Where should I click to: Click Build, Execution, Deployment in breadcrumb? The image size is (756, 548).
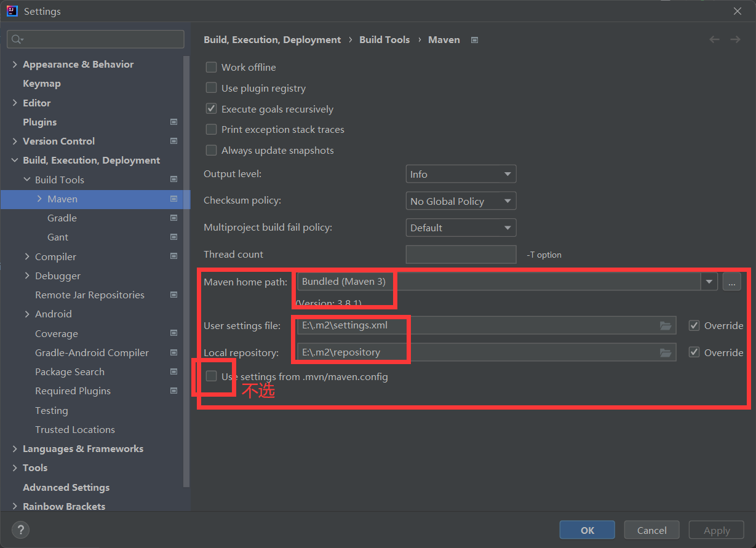point(273,39)
